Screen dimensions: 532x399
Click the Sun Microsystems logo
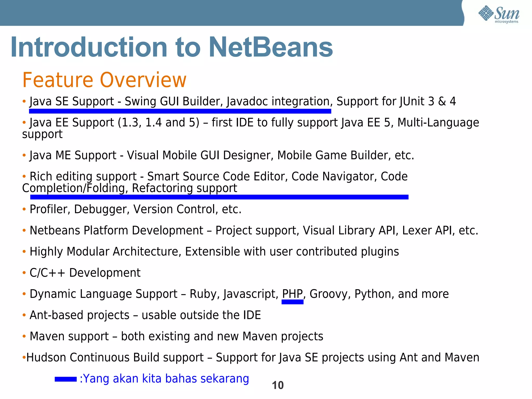498,14
